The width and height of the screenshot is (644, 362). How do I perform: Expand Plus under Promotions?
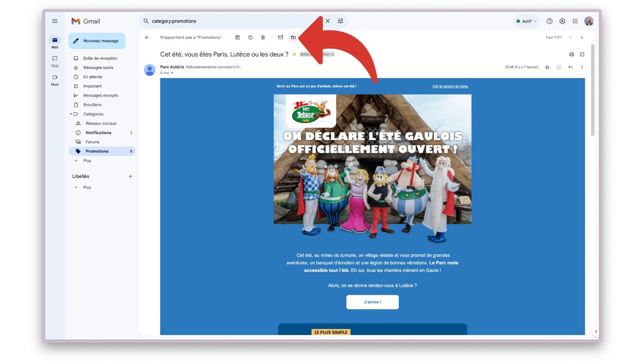tap(87, 161)
